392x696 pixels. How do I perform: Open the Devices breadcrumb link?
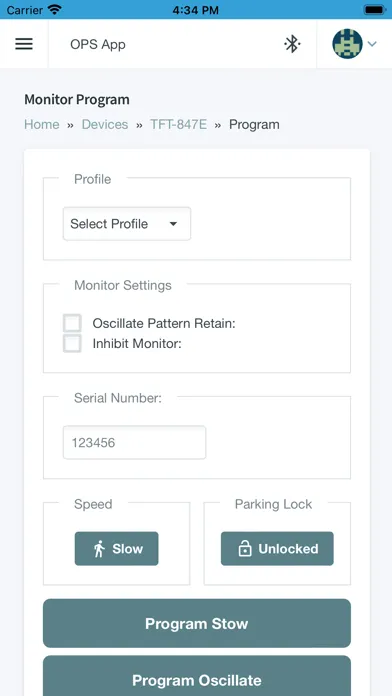tap(105, 124)
